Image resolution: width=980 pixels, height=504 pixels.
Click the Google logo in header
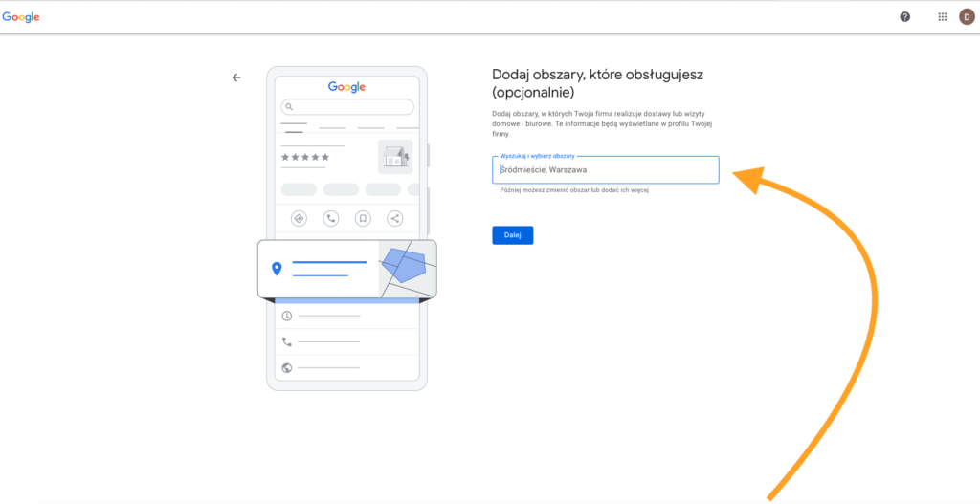point(21,17)
